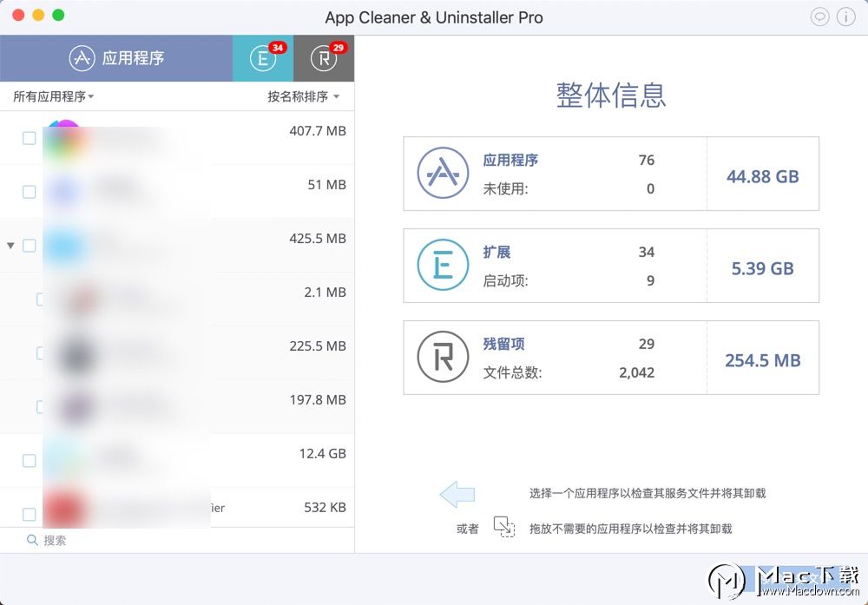868x605 pixels.
Task: Click the applications count 76
Action: pyautogui.click(x=647, y=160)
